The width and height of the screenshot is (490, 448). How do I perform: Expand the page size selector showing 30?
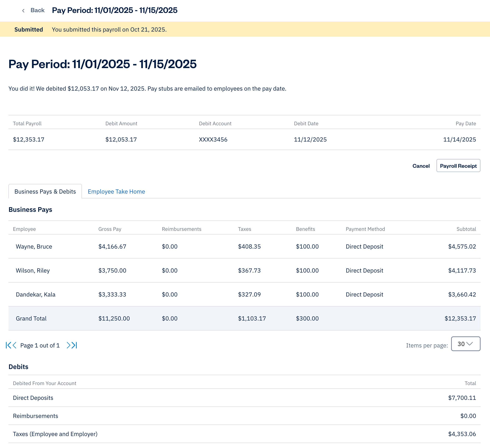[x=465, y=344]
